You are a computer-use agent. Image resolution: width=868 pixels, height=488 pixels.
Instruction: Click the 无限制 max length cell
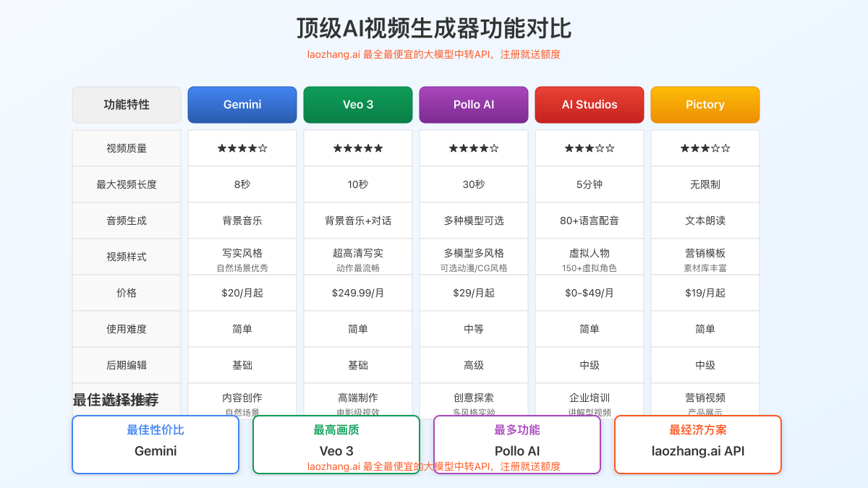(705, 184)
